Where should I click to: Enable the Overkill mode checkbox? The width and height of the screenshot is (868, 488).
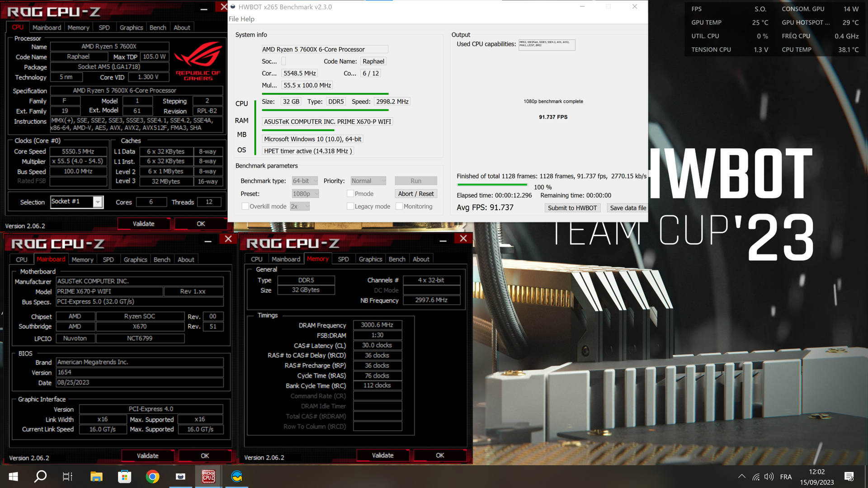(x=245, y=206)
